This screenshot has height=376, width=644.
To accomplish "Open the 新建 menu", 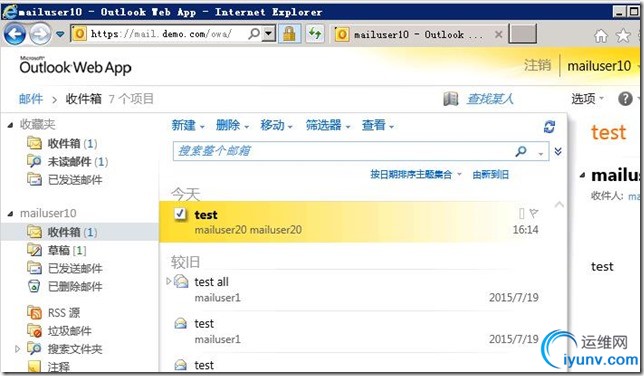I will point(188,125).
